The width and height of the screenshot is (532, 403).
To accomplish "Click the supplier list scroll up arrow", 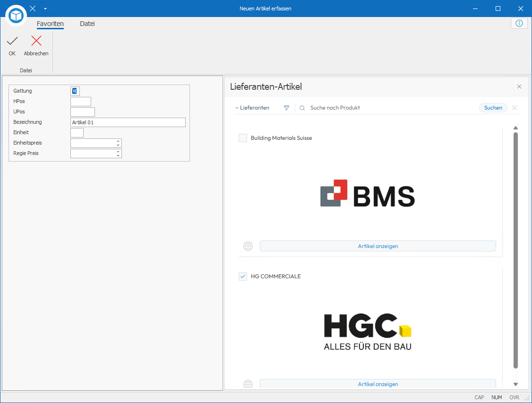I will click(x=515, y=128).
